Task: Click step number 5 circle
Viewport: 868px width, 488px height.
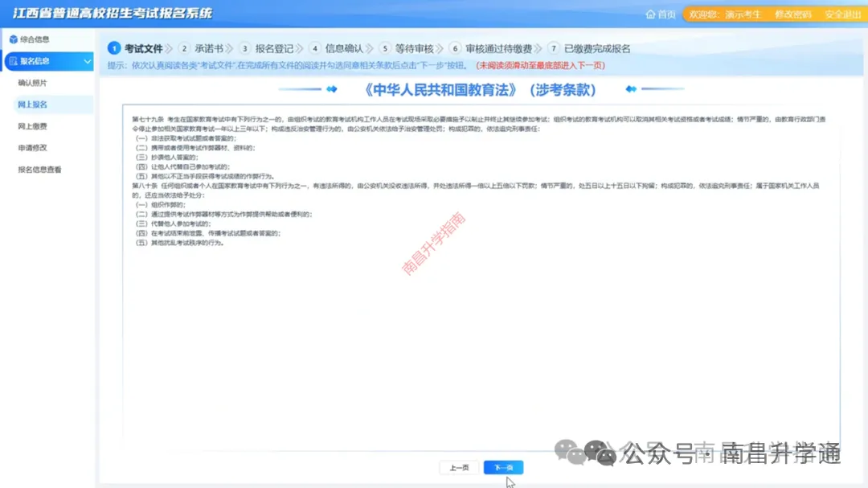Action: click(x=385, y=49)
